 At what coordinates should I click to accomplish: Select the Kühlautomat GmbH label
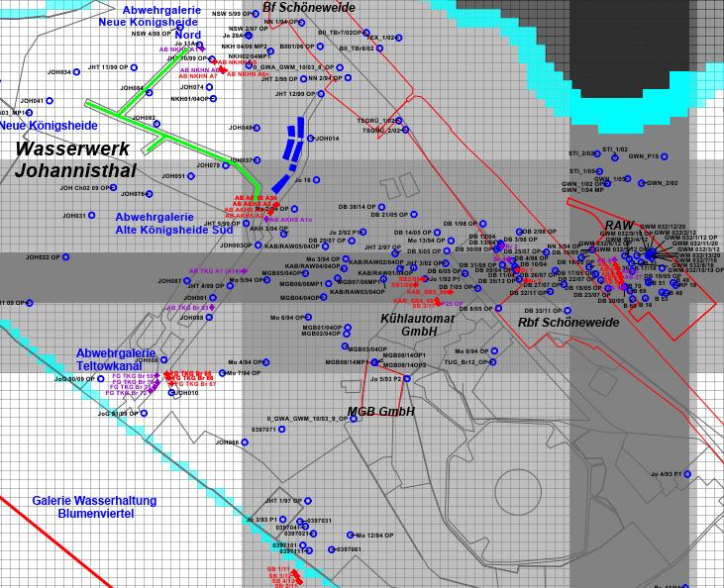point(418,325)
